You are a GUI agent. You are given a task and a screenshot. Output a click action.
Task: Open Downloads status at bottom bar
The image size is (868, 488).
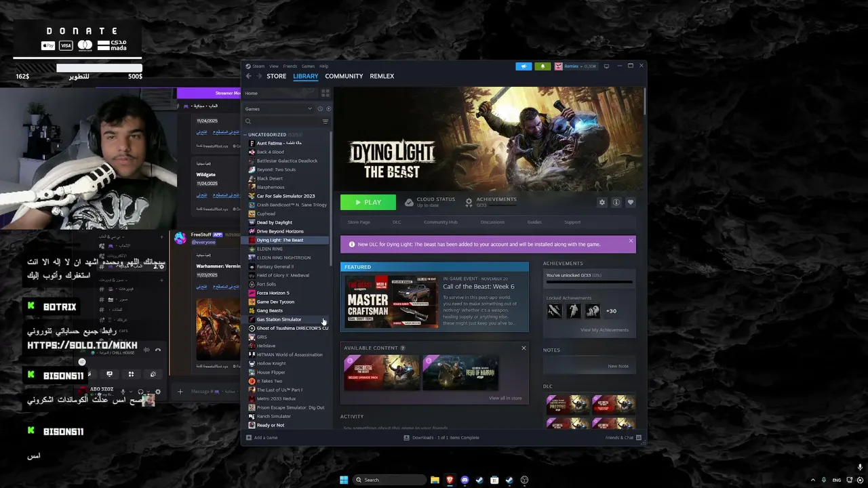(x=441, y=437)
